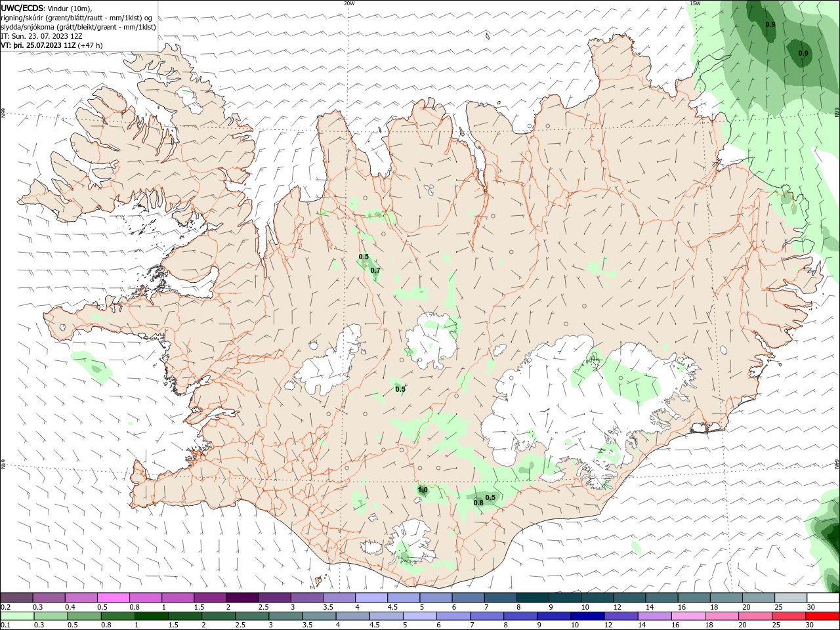Pick the white upper swatch labeled 30
840x630 pixels.
click(x=824, y=597)
